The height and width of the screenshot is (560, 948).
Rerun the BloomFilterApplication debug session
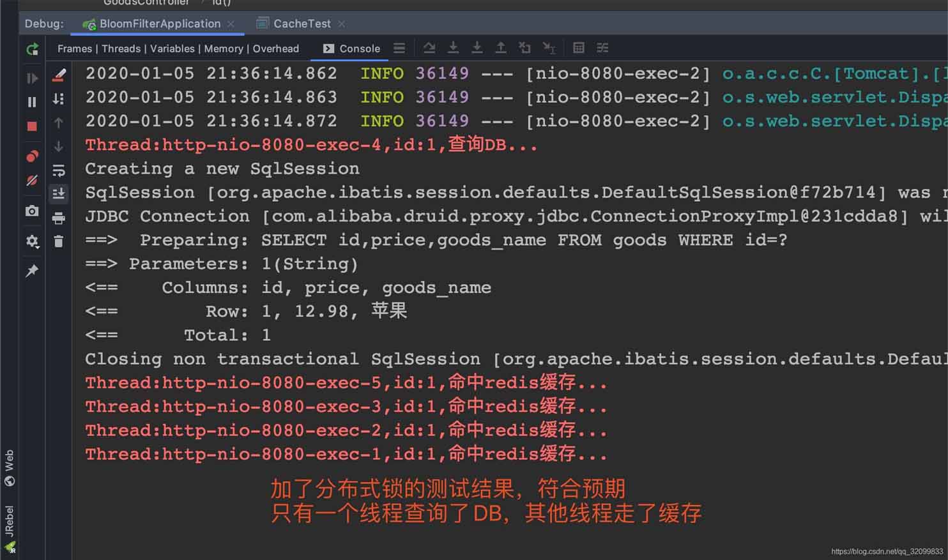tap(32, 49)
